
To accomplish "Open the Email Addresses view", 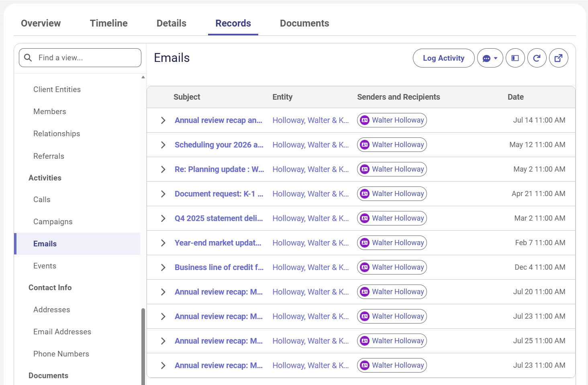I will click(62, 332).
